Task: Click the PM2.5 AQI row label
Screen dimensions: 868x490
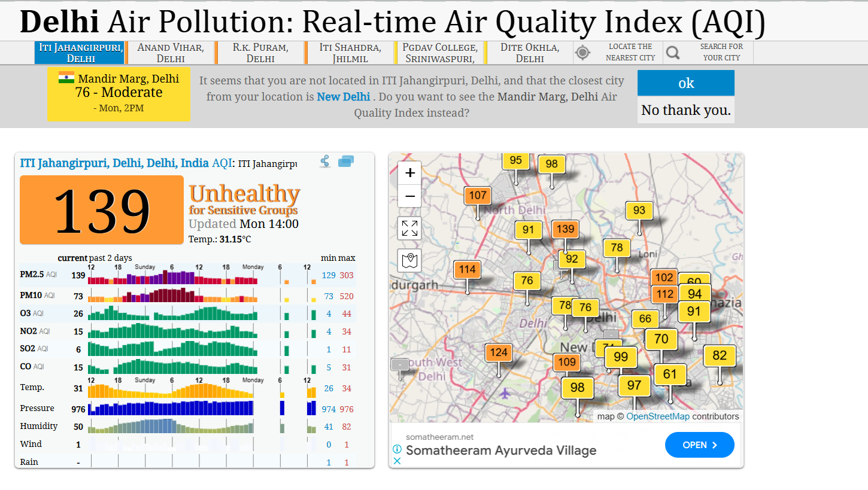Action: click(x=38, y=275)
